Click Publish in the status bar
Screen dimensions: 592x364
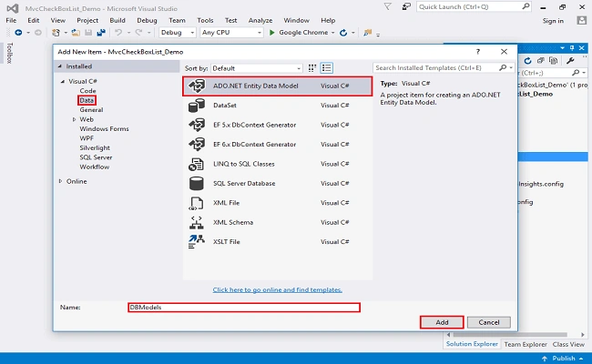[x=564, y=359]
